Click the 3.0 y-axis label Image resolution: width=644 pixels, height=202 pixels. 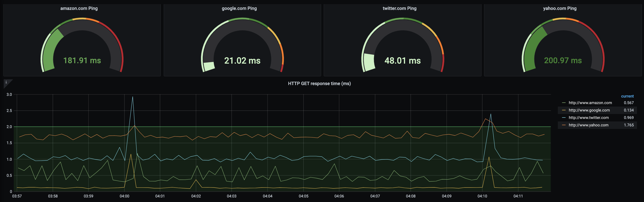tap(9, 94)
